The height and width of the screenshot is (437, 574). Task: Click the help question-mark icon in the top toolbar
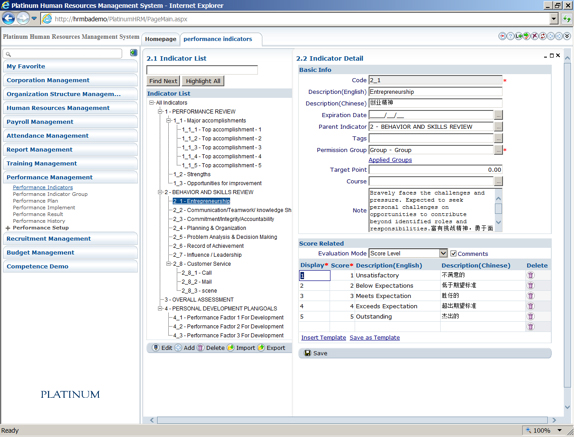pos(510,36)
